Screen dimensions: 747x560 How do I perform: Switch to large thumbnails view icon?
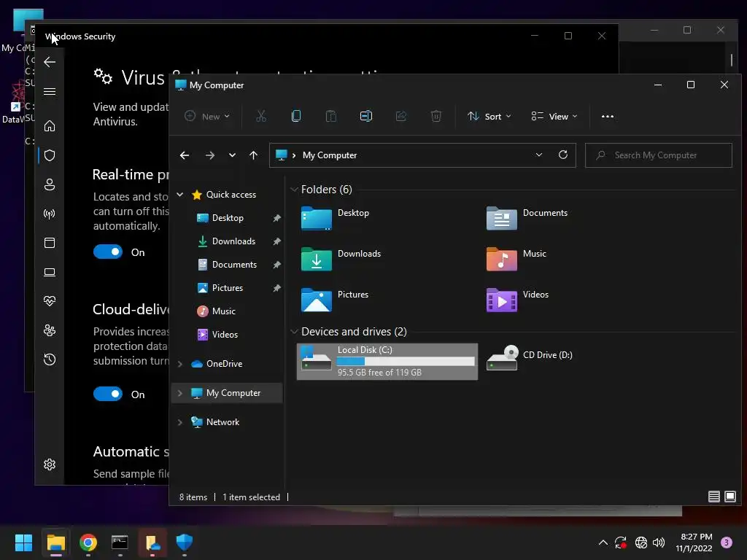(729, 497)
